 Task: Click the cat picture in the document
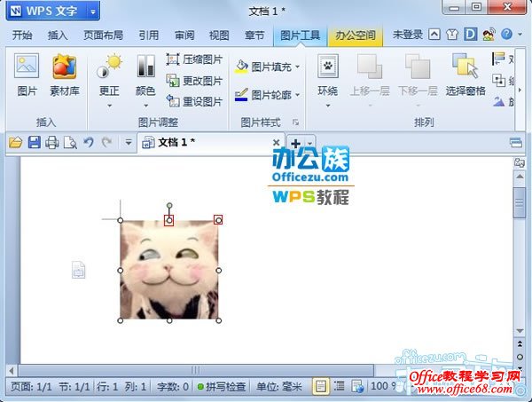(x=169, y=271)
